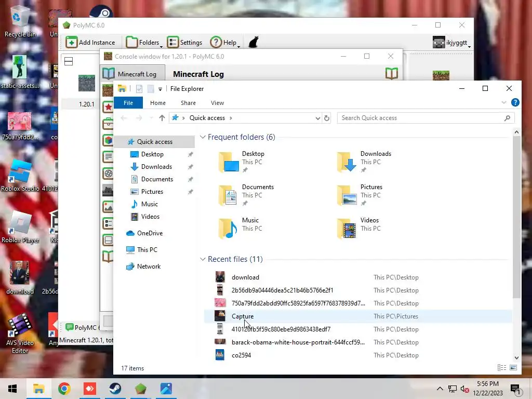
Task: Select Documents in navigation pane
Action: pyautogui.click(x=157, y=179)
